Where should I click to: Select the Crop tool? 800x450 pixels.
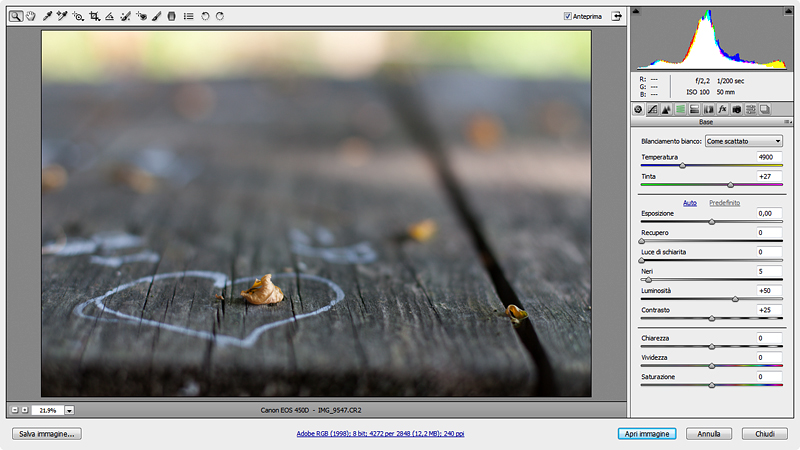(94, 17)
